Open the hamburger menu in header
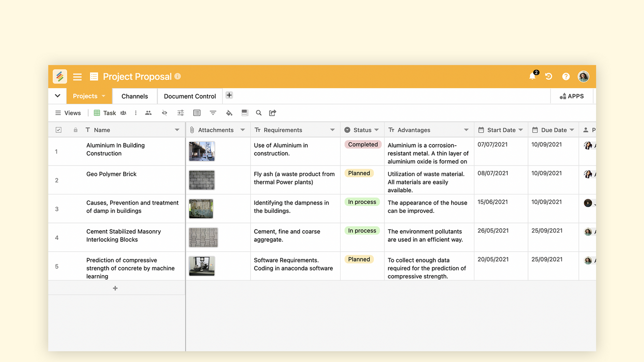This screenshot has height=362, width=644. point(77,77)
